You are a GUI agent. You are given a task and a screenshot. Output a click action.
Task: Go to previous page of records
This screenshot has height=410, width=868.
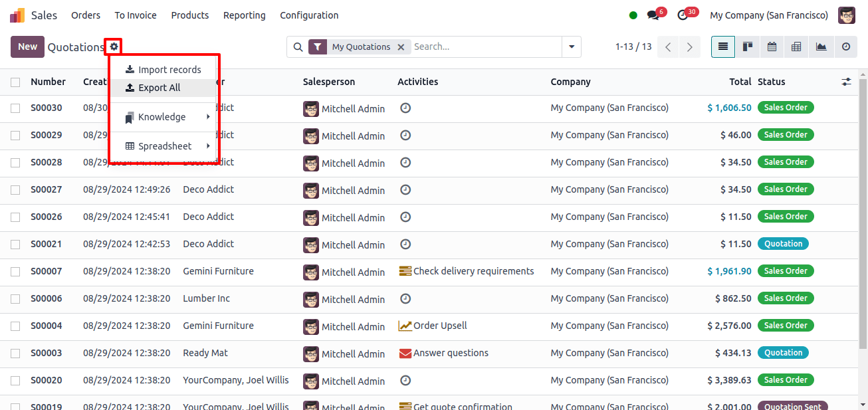(x=669, y=47)
